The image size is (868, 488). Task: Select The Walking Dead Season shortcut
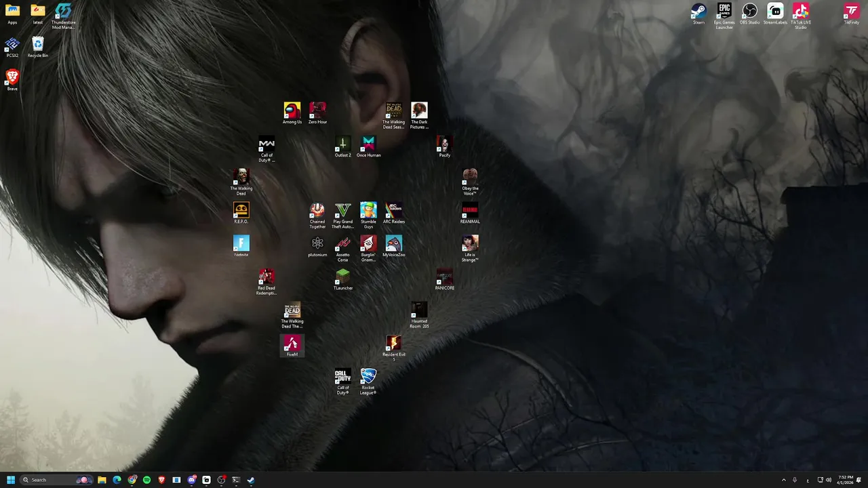pos(394,116)
